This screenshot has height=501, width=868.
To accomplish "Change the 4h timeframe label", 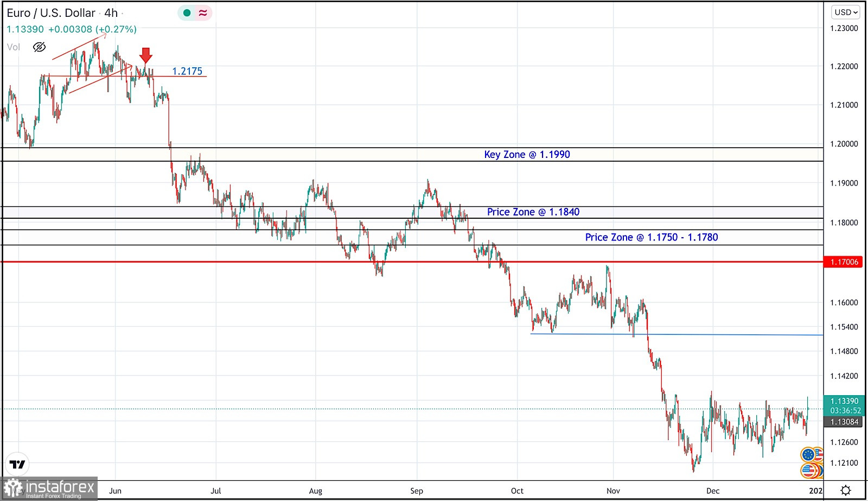I will click(111, 13).
